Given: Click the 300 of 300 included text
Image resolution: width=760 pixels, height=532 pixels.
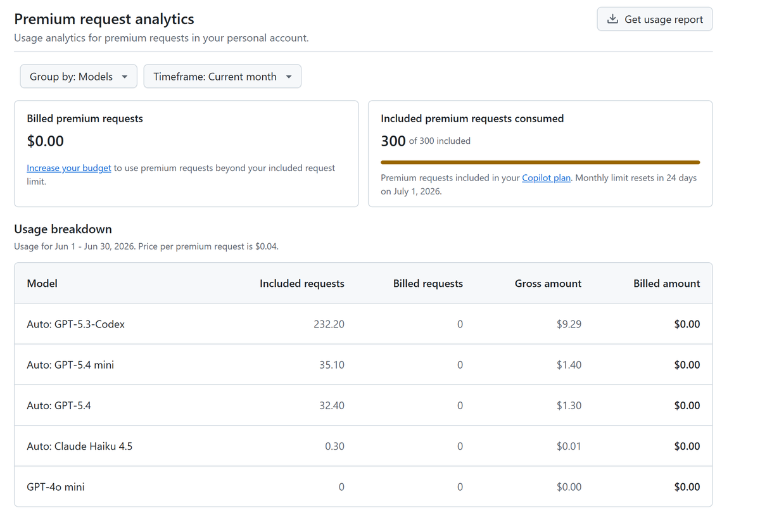Looking at the screenshot, I should click(x=426, y=141).
